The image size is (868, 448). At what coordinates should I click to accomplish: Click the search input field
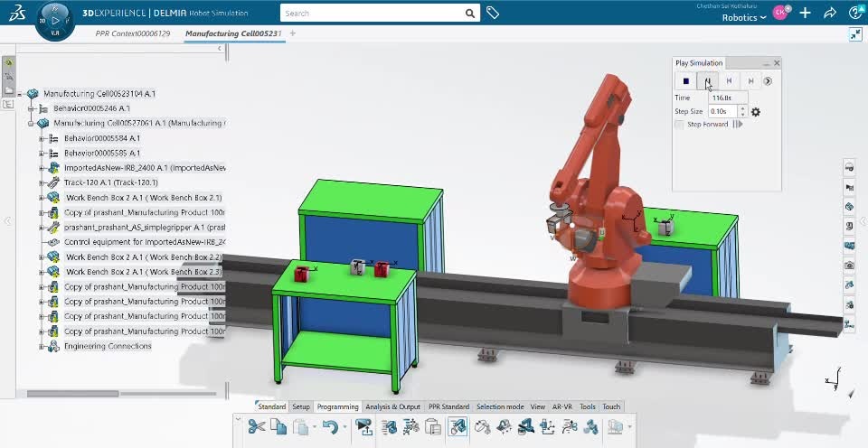tap(372, 14)
